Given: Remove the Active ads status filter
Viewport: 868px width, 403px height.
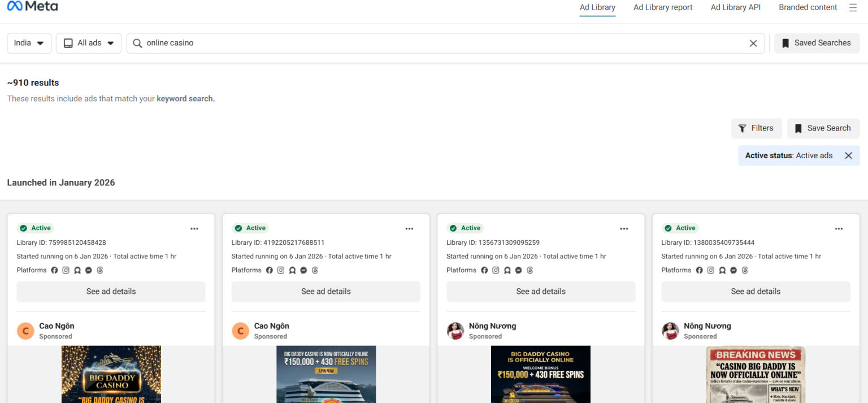Looking at the screenshot, I should (848, 155).
